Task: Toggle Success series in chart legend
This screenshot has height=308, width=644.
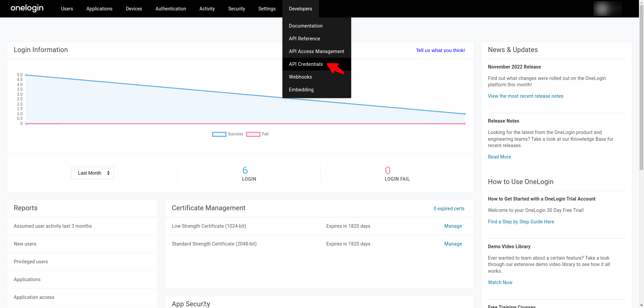Action: click(x=227, y=134)
